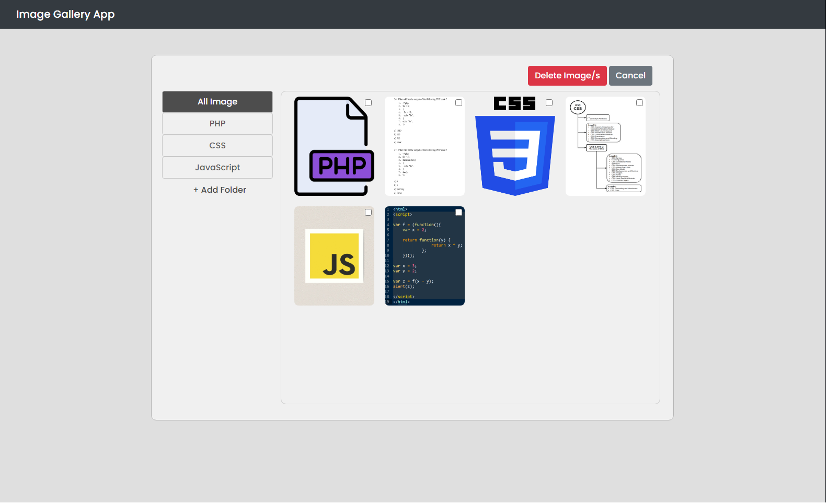
Task: Click the + Add Folder link
Action: tap(220, 190)
